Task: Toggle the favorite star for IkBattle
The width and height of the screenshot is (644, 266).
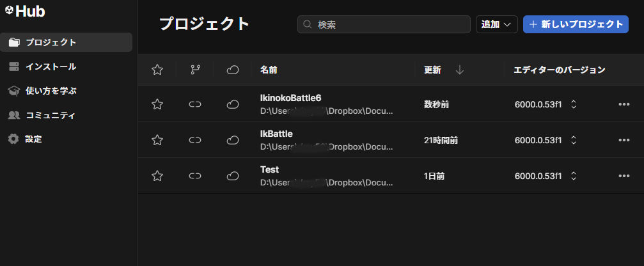Action: coord(157,140)
